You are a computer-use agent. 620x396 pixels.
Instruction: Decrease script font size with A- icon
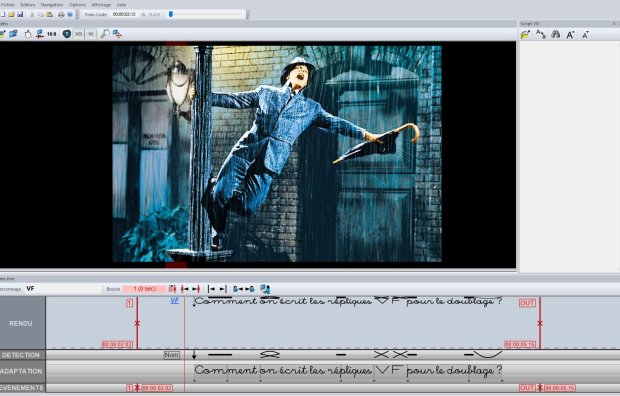[x=585, y=35]
